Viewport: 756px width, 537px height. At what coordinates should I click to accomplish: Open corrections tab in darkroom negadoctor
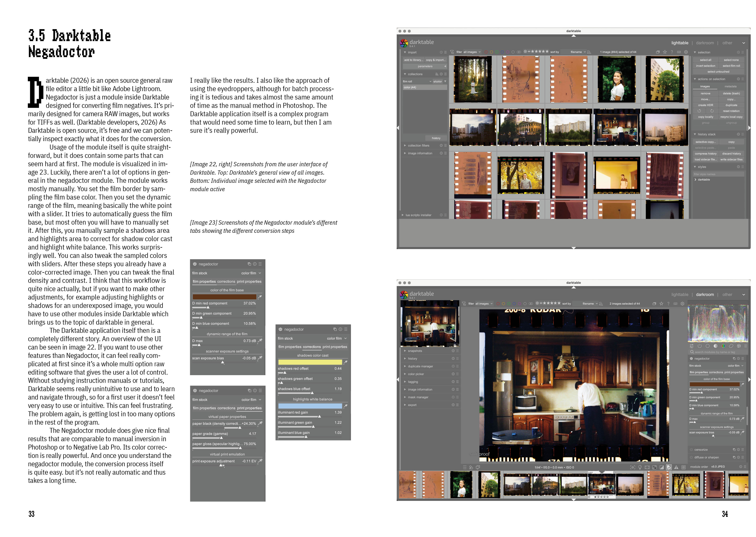[716, 372]
